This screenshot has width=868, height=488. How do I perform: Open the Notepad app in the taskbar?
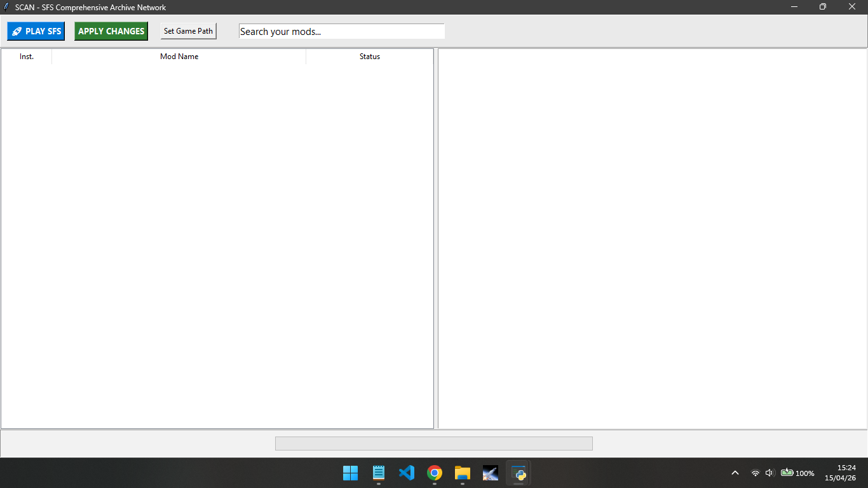tap(379, 473)
